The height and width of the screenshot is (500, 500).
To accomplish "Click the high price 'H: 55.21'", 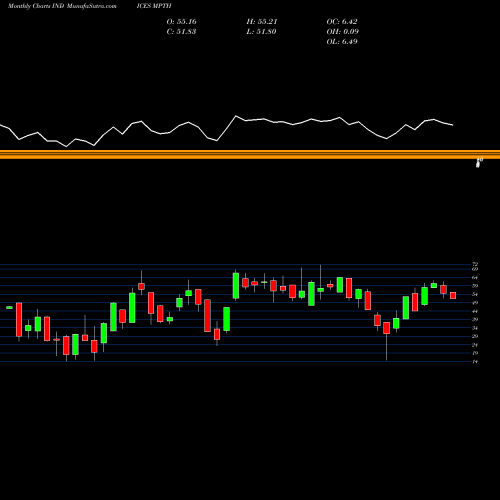I will point(262,22).
